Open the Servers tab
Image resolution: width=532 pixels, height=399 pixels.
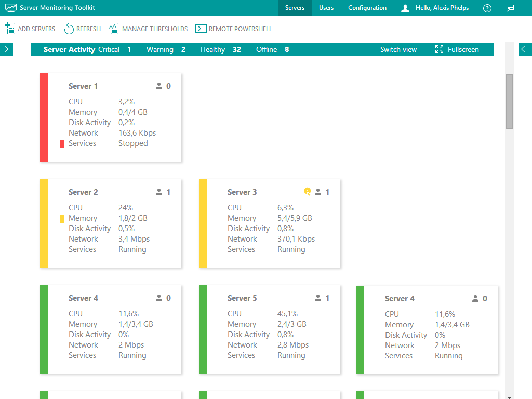point(295,8)
